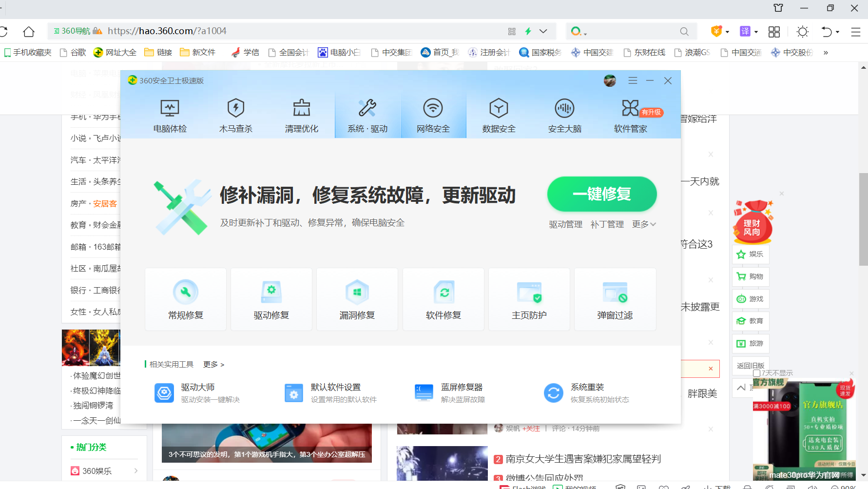This screenshot has height=489, width=868.
Task: Open the 购物 sidebar button
Action: pos(751,276)
